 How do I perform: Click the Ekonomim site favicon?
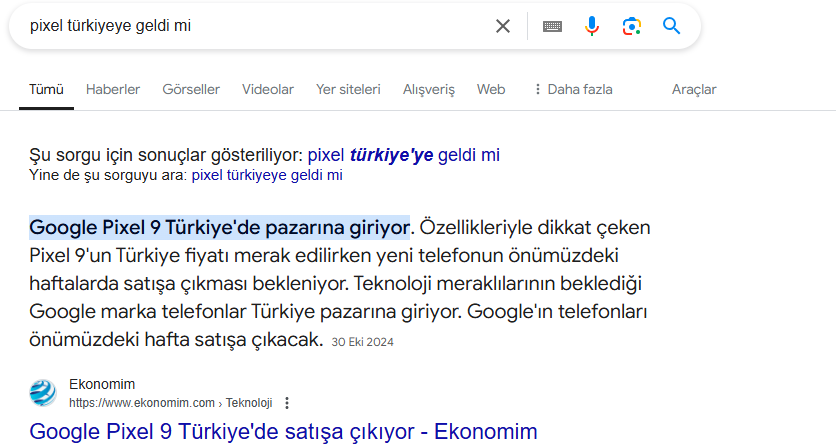pyautogui.click(x=43, y=392)
